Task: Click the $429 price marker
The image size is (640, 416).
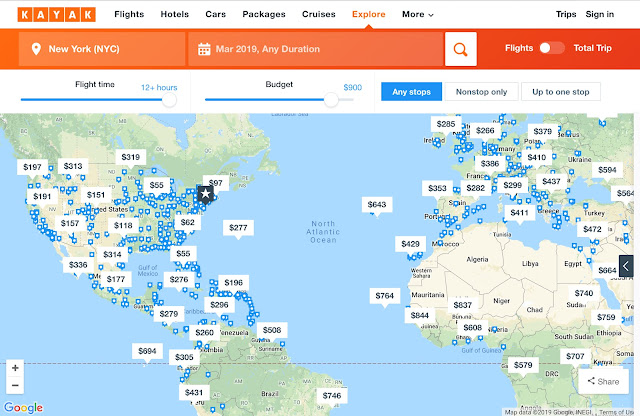Action: pyautogui.click(x=410, y=244)
